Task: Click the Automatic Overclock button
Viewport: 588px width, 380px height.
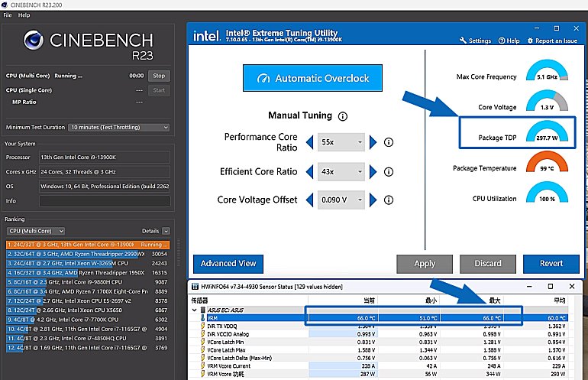Action: (x=312, y=79)
